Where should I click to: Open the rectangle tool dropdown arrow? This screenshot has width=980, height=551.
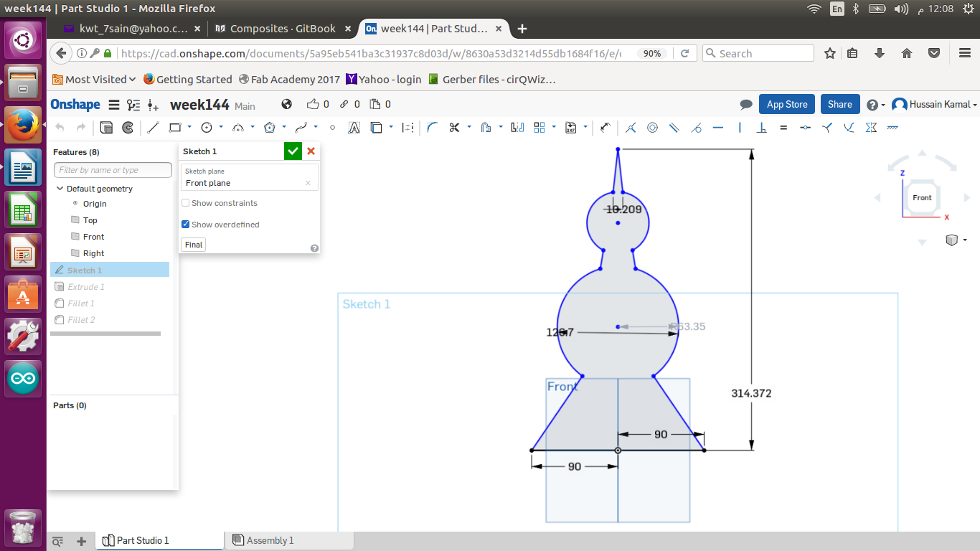click(189, 128)
